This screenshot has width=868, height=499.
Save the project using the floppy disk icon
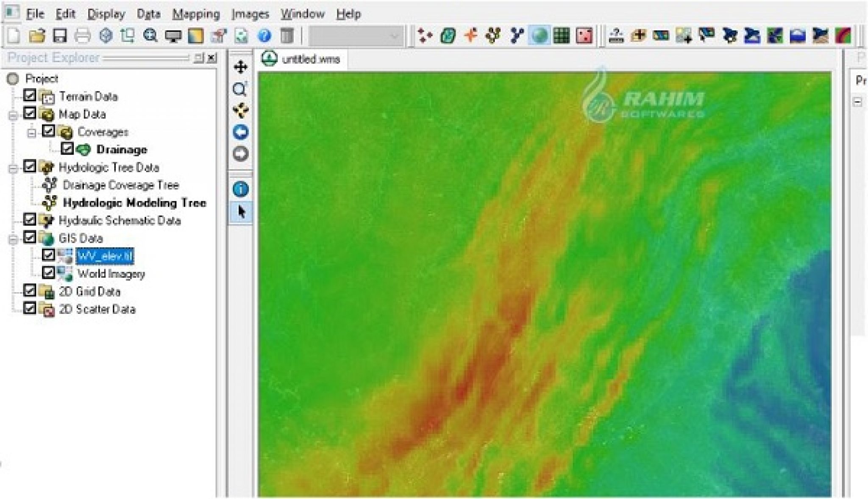point(60,36)
